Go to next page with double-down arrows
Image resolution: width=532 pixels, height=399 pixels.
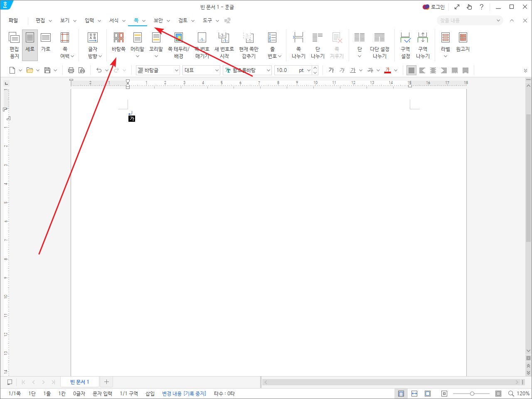[x=529, y=373]
